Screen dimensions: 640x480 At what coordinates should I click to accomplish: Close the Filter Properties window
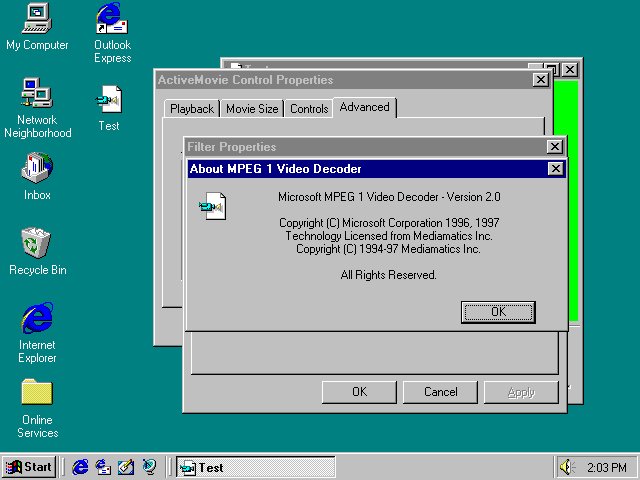coord(555,147)
